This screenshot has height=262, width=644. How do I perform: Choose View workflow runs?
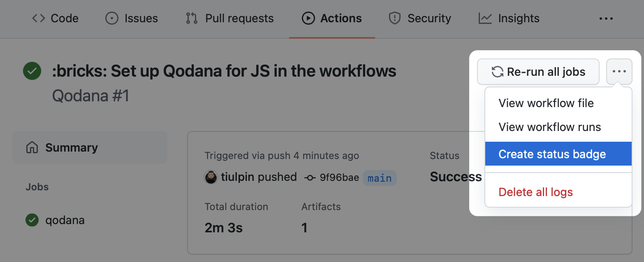point(550,127)
